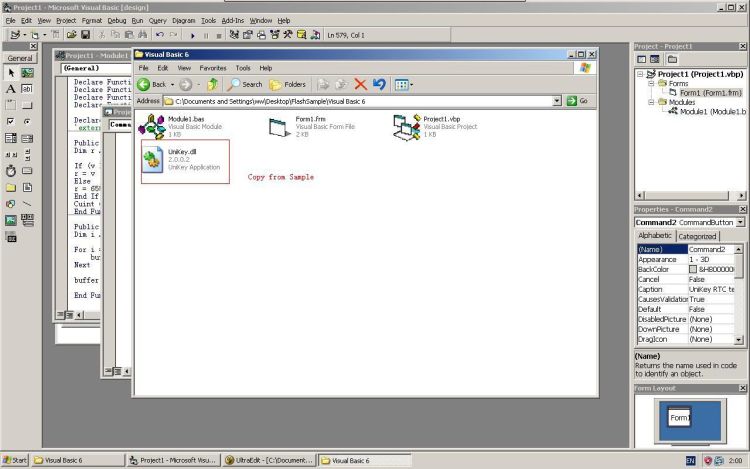
Task: Select the ListBox control in the toolbox
Action: point(27,138)
